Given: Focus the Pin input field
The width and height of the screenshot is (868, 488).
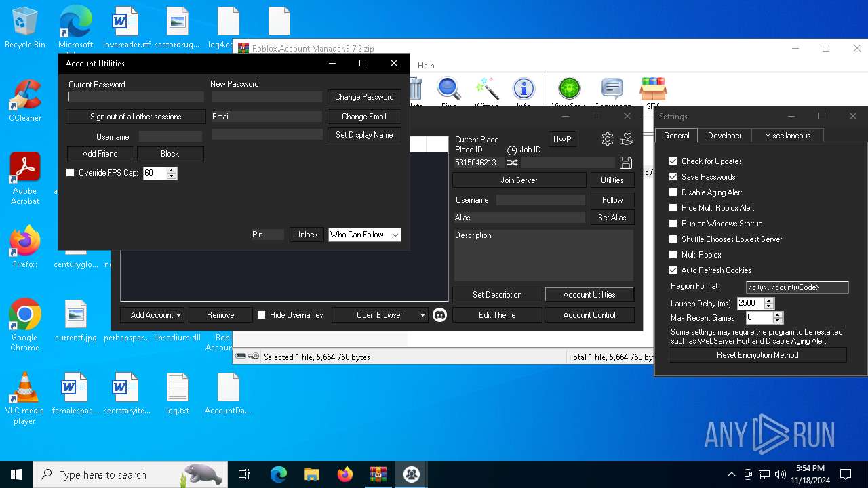Looking at the screenshot, I should [267, 235].
